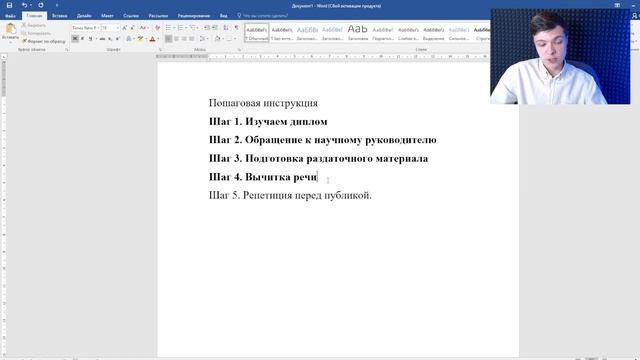Click the line 'Шаг 1. Изучаем диплом'

click(x=268, y=121)
